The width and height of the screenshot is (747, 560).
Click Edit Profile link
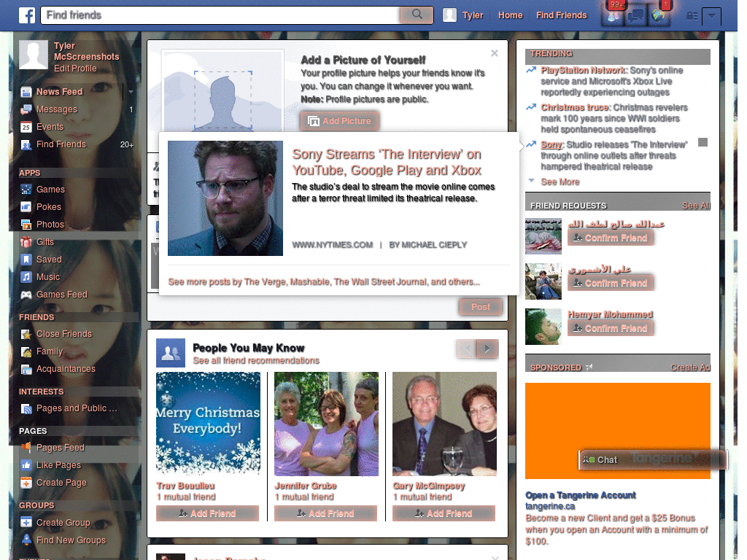[x=75, y=69]
